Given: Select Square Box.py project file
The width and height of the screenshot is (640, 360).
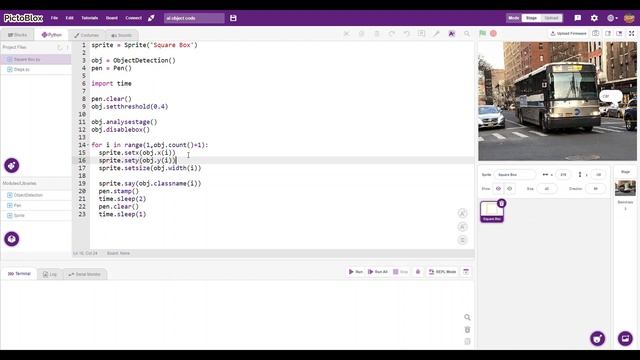Looking at the screenshot, I should tap(36, 60).
